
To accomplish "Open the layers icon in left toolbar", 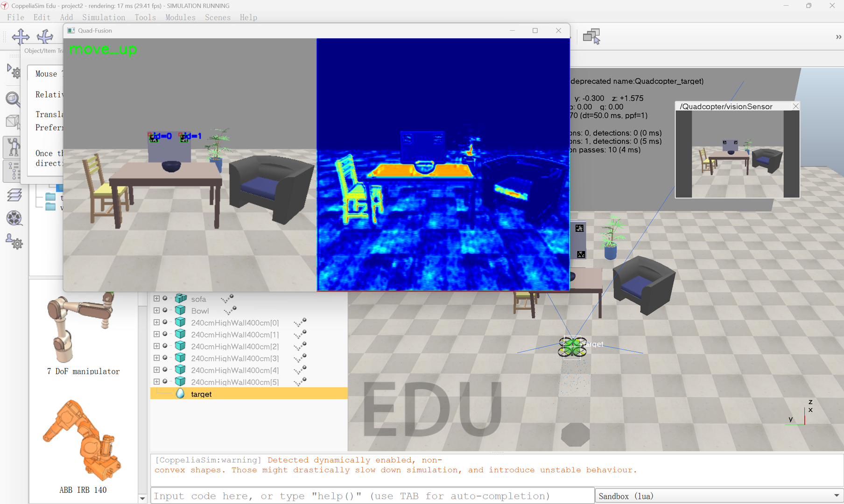I will [14, 195].
